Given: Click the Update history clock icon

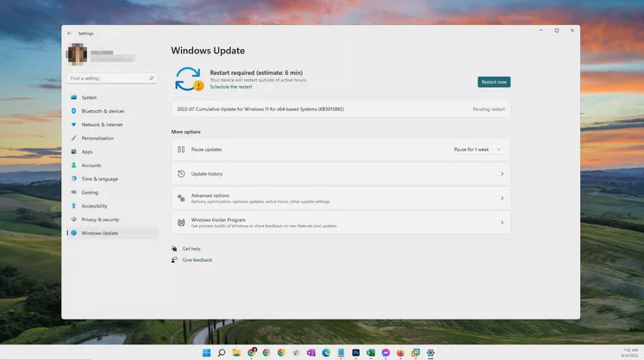Looking at the screenshot, I should point(181,174).
